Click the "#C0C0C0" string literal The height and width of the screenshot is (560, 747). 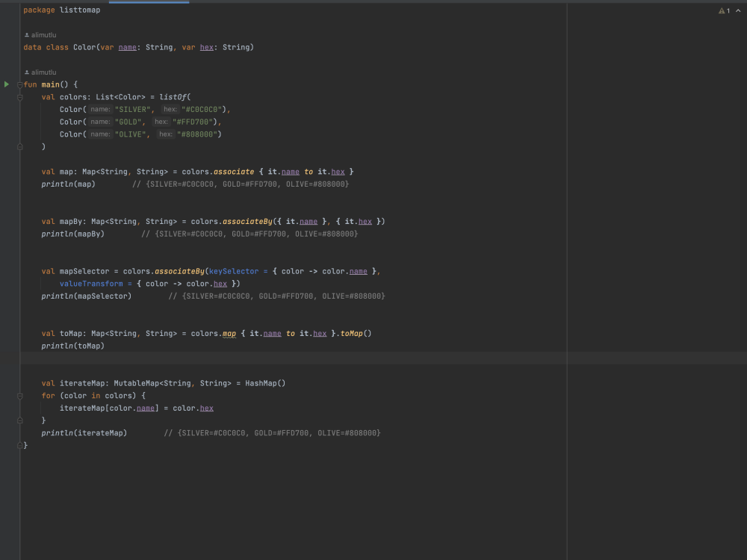pos(202,110)
